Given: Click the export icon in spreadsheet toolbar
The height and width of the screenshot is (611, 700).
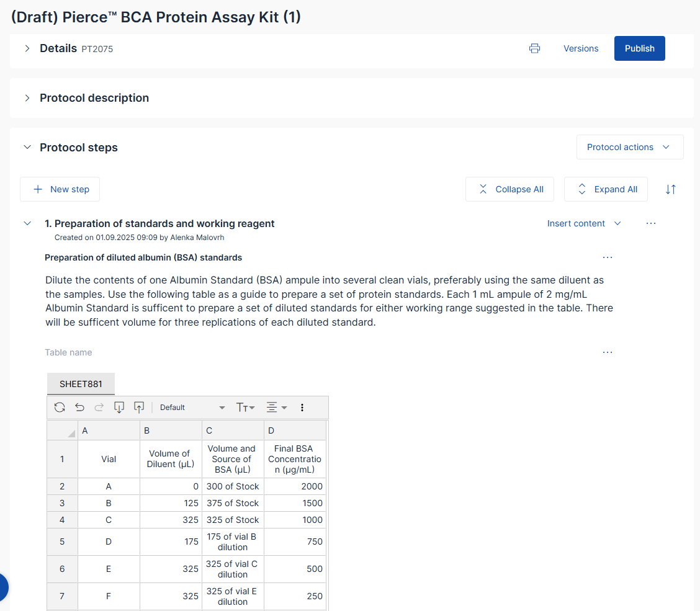Looking at the screenshot, I should point(139,408).
